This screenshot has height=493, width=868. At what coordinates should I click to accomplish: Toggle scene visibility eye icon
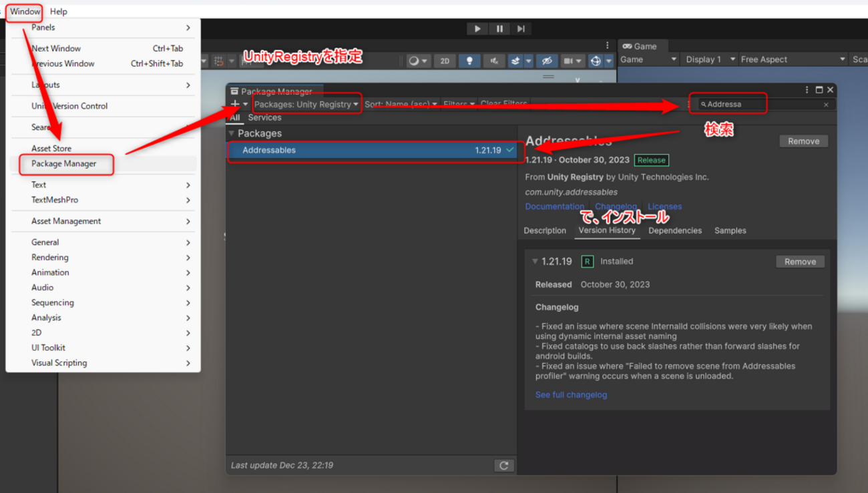pyautogui.click(x=546, y=61)
